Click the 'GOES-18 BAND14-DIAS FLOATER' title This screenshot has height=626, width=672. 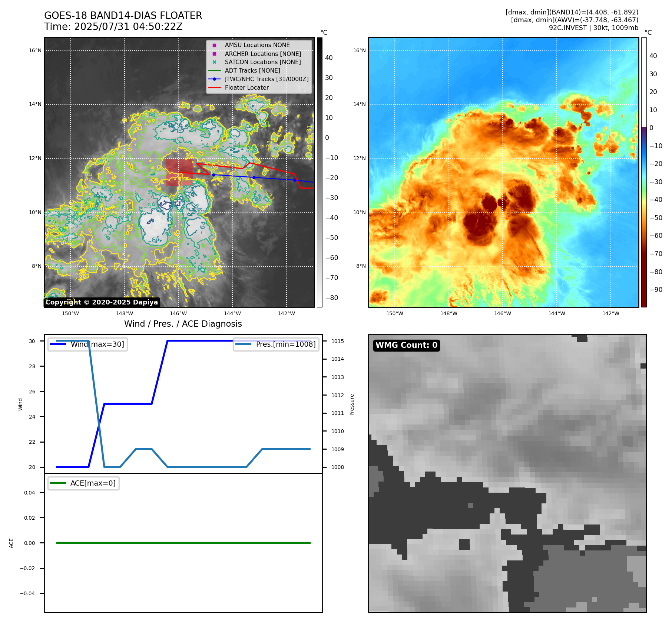point(123,16)
